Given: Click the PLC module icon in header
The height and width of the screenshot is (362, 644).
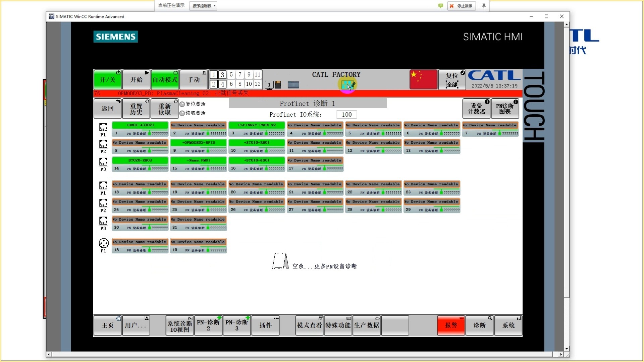Looking at the screenshot, I should [293, 85].
